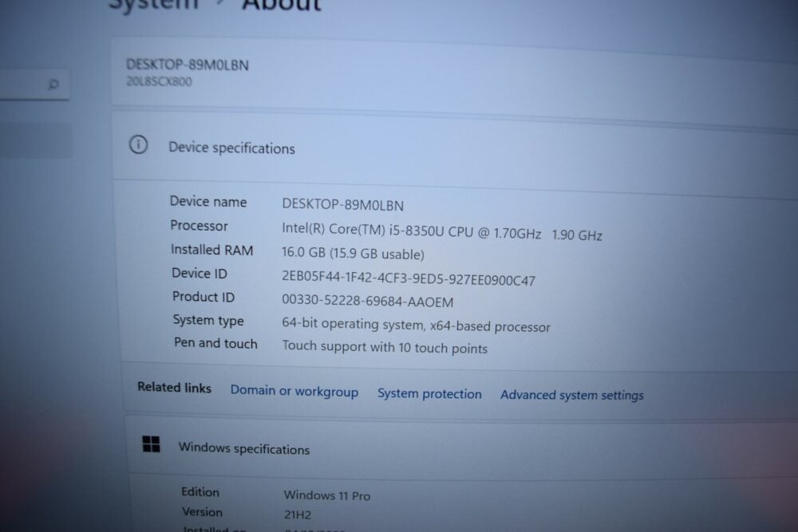Select the Product ID value 00330-52228-69684-AAOEM
798x532 pixels.
(367, 301)
